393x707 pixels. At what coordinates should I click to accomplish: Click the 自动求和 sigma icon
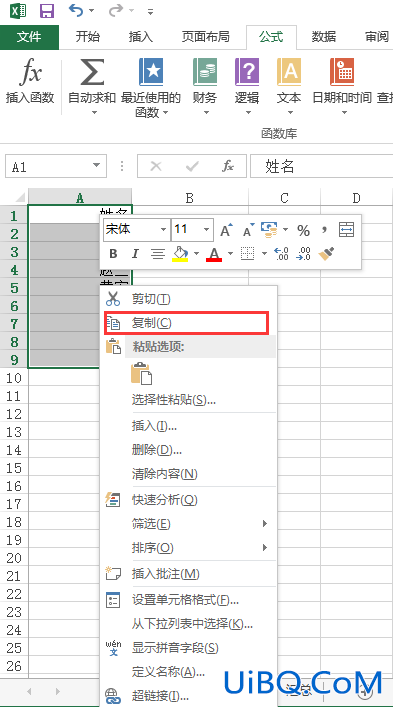pos(92,72)
